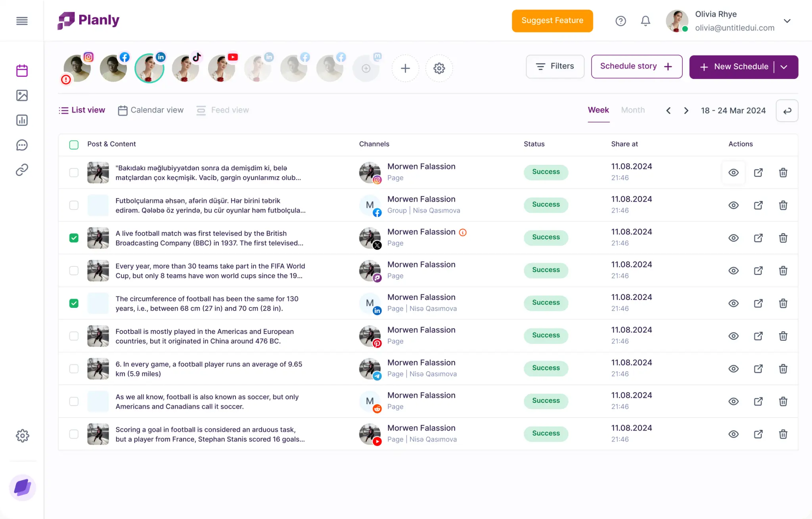
Task: View analytics from the sidebar
Action: tap(22, 120)
